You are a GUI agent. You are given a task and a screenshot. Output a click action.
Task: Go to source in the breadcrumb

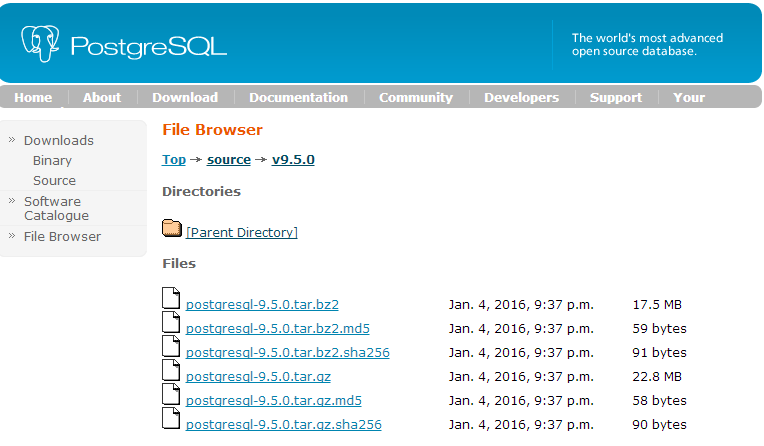point(229,159)
